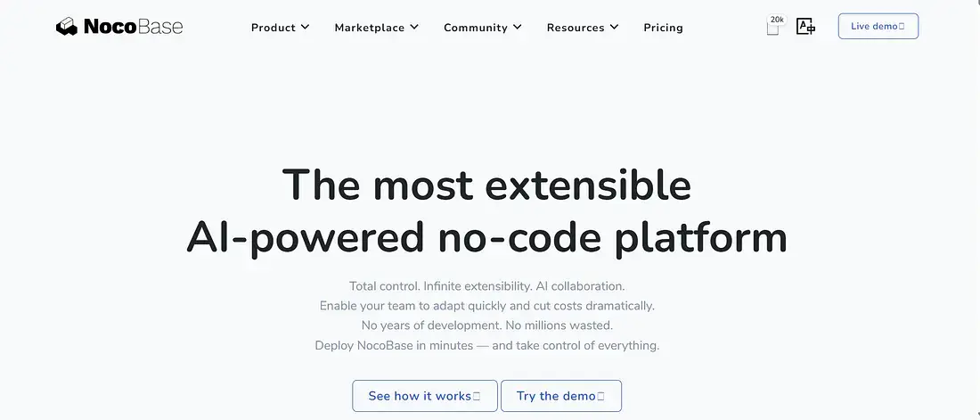Click the NocoBase cube logo icon
This screenshot has width=980, height=420.
[x=67, y=27]
